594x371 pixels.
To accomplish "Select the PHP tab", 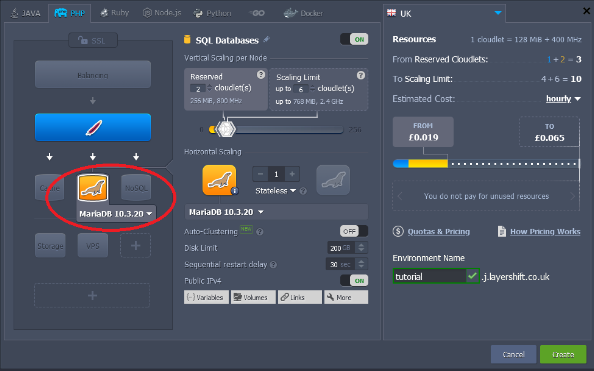I will pyautogui.click(x=70, y=13).
